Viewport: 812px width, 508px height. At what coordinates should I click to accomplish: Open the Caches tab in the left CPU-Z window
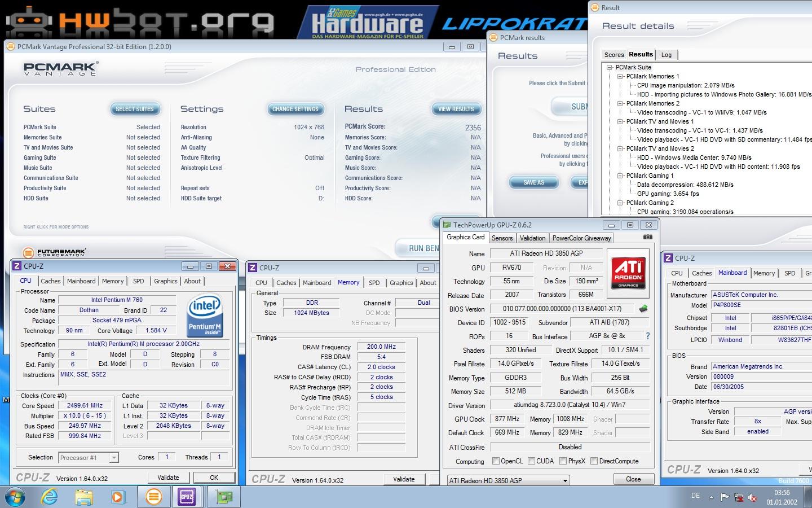(50, 281)
